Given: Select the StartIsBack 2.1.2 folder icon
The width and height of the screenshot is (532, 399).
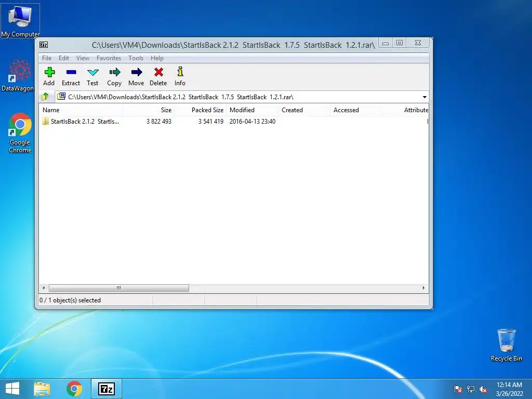Looking at the screenshot, I should (46, 121).
